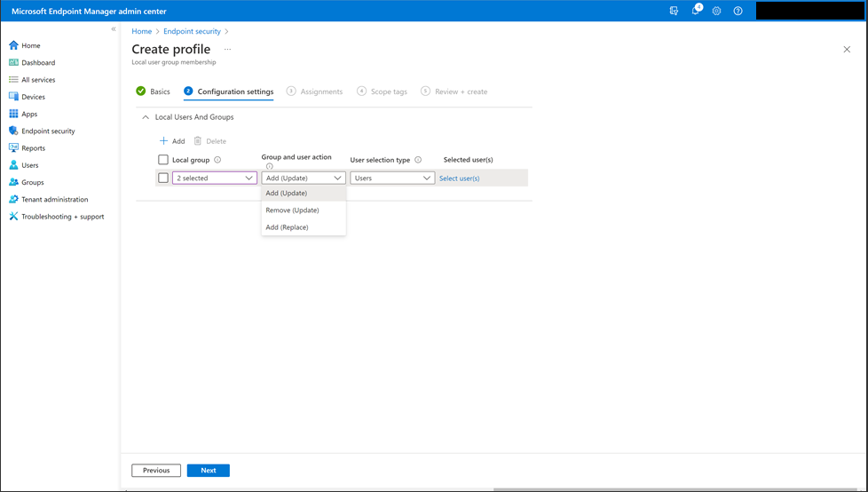Open the Devices sidebar icon
The height and width of the screenshot is (492, 868).
coord(14,97)
